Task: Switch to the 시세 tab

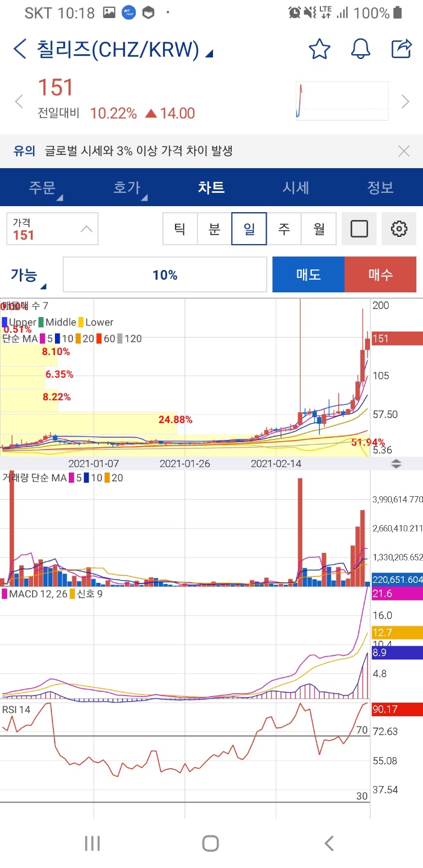Action: click(296, 187)
